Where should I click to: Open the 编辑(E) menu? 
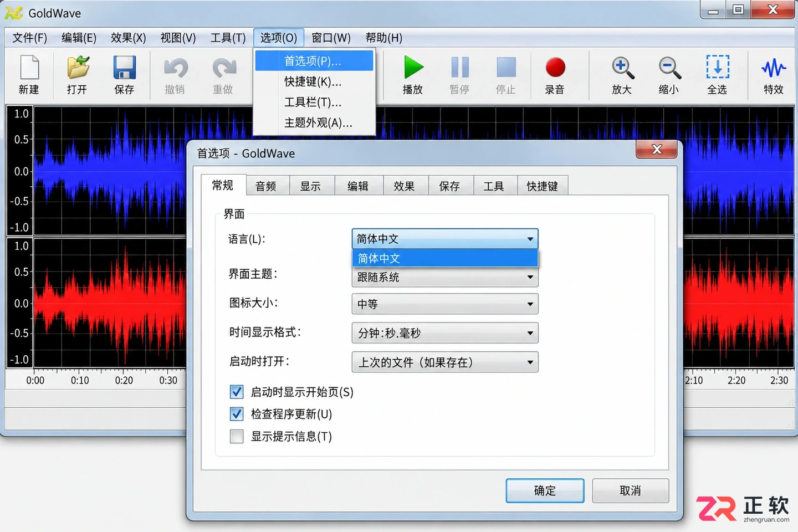point(79,38)
